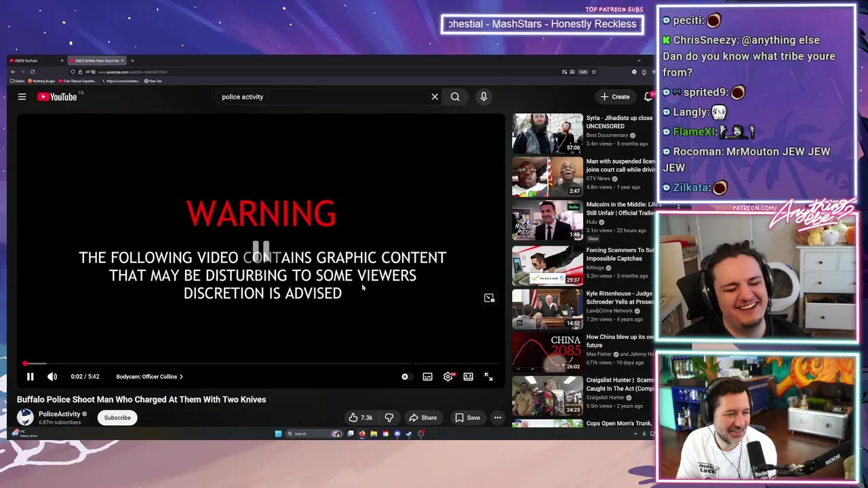This screenshot has height=488, width=868.
Task: Show the list-all-tabs dropdown arrow
Action: [639, 60]
